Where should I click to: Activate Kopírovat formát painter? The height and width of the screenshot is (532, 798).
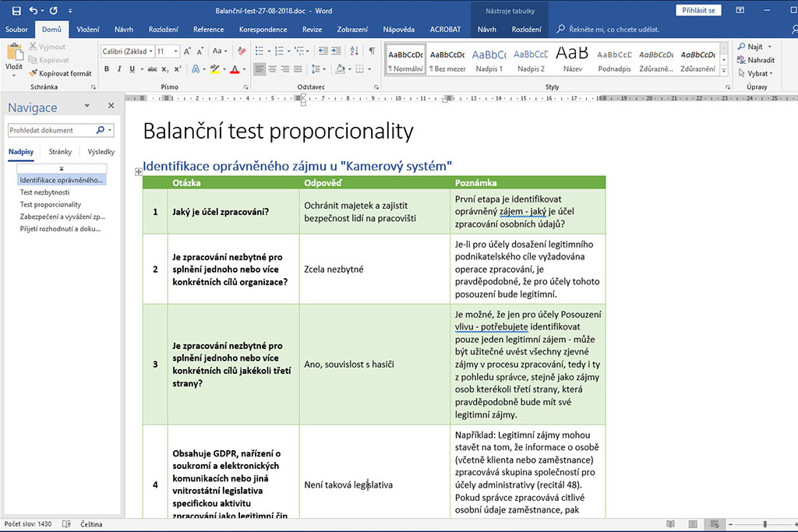tap(60, 73)
